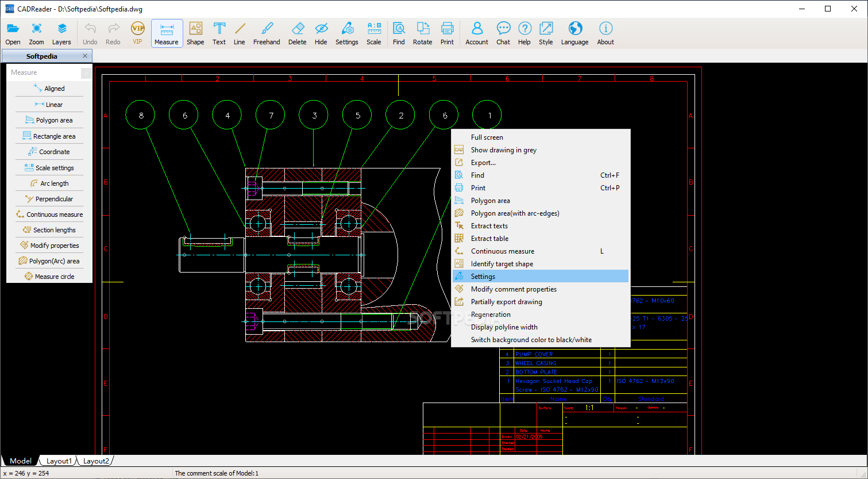This screenshot has height=479, width=868.
Task: Select Extract texts menu item
Action: (541, 226)
